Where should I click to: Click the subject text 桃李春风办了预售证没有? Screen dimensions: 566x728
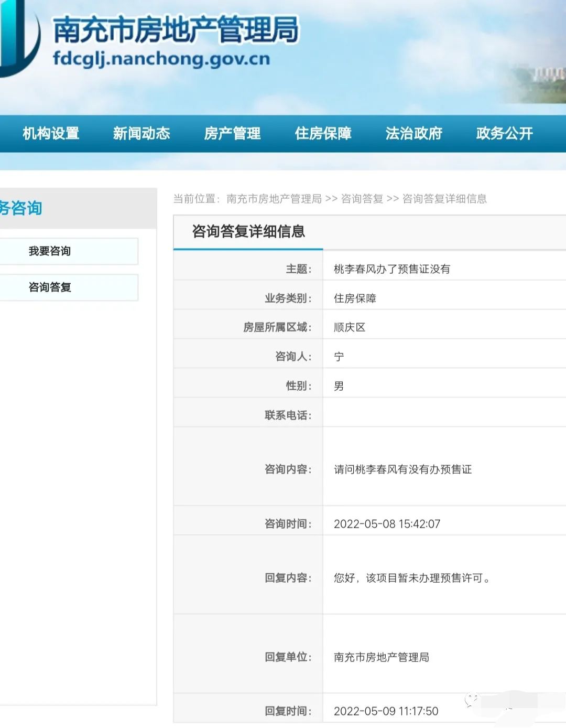(392, 269)
